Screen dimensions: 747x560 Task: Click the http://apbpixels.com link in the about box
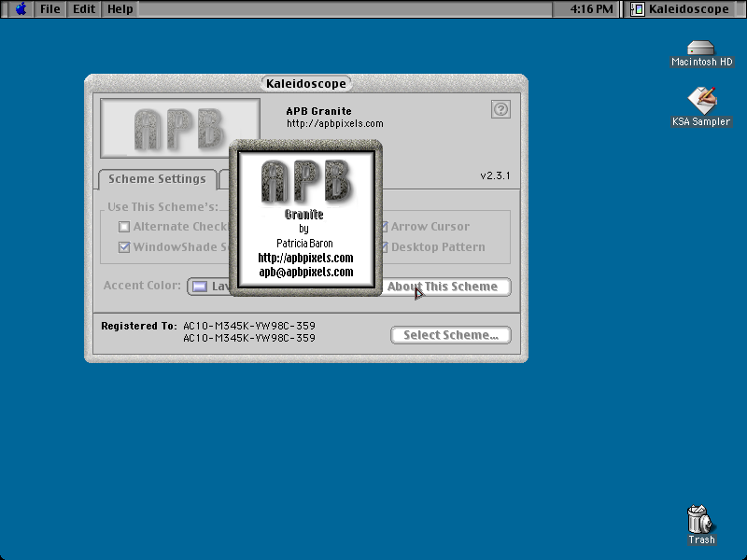coord(306,258)
